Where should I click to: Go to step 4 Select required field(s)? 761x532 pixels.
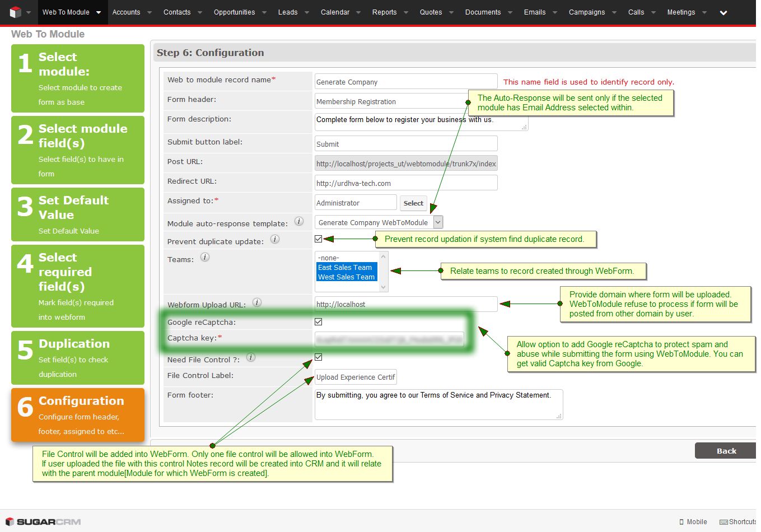(x=78, y=286)
